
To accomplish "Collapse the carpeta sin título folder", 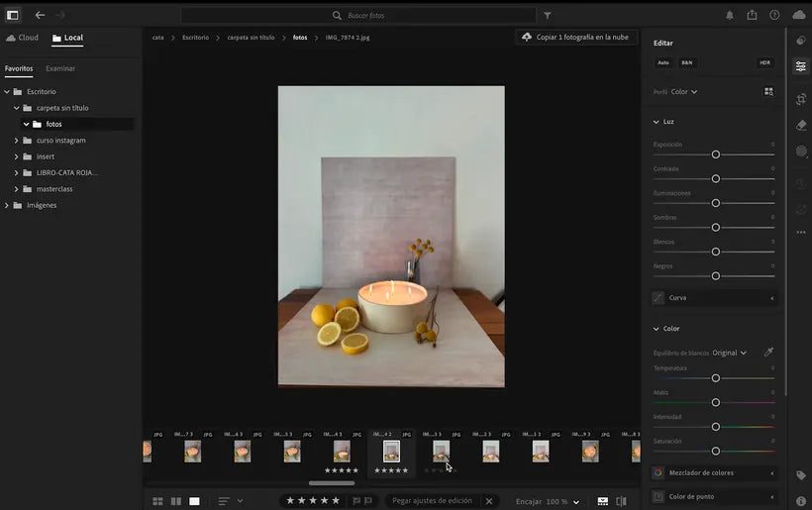I will point(17,108).
